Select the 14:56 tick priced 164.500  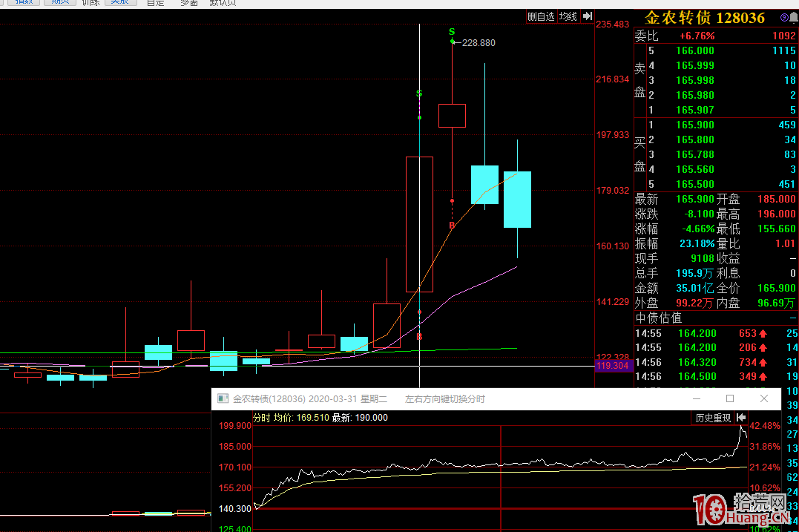[716, 377]
